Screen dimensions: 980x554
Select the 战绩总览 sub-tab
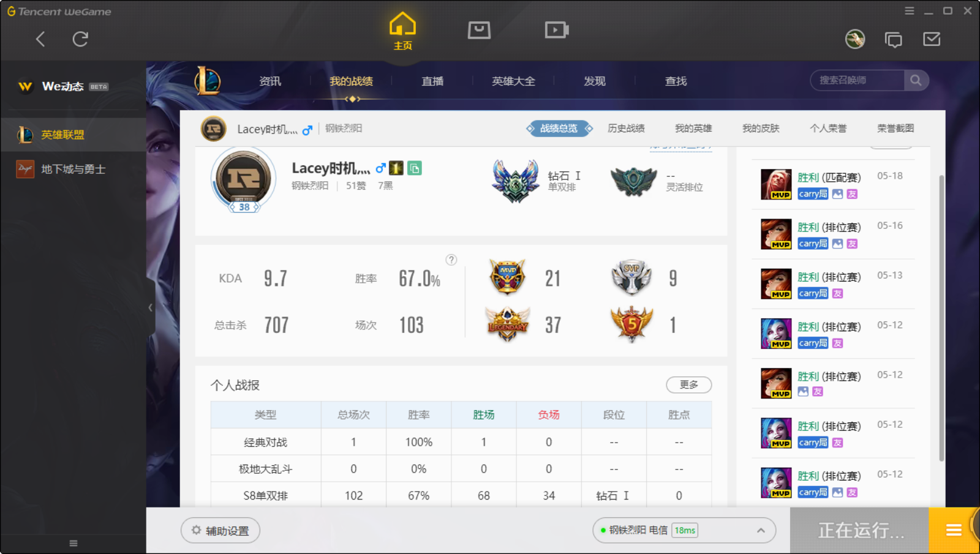tap(559, 129)
